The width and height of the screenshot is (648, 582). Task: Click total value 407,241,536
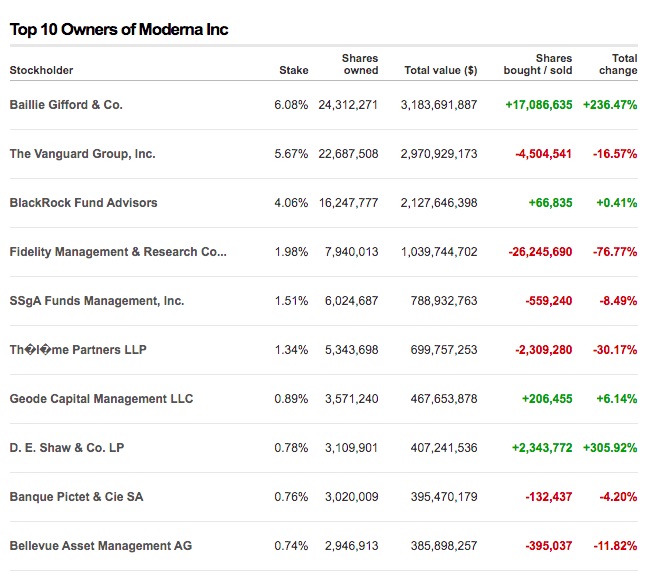tap(444, 448)
